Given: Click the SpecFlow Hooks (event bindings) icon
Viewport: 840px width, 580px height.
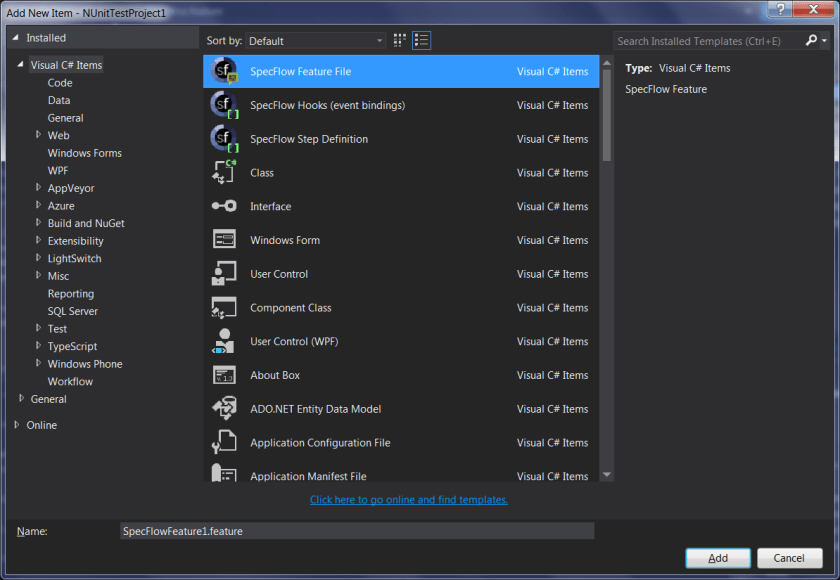Looking at the screenshot, I should [225, 105].
